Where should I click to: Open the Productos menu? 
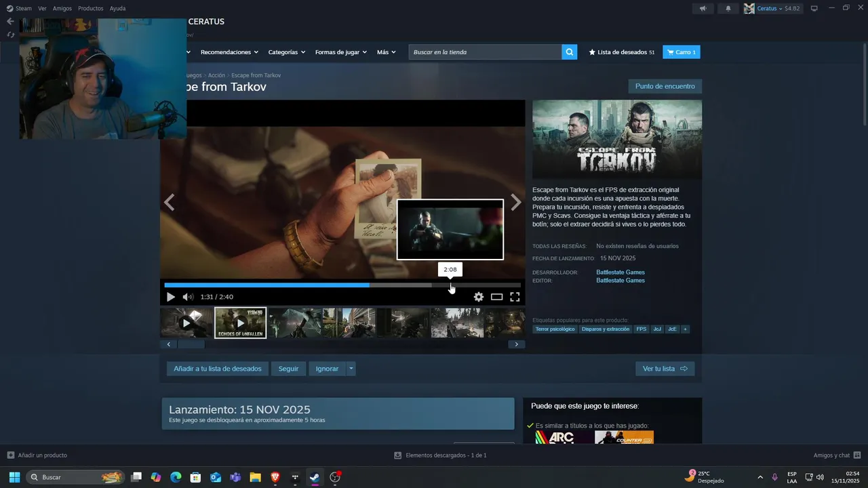91,8
